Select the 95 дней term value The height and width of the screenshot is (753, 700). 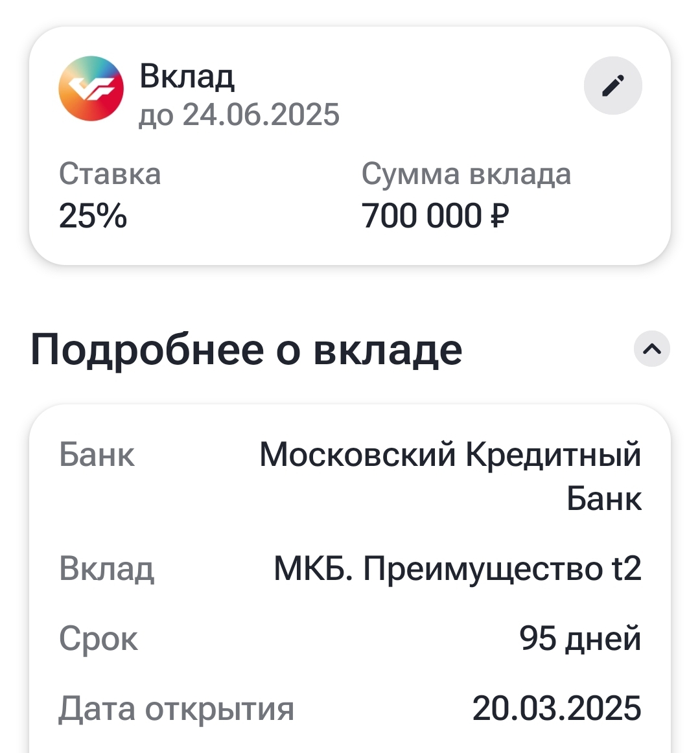(580, 639)
